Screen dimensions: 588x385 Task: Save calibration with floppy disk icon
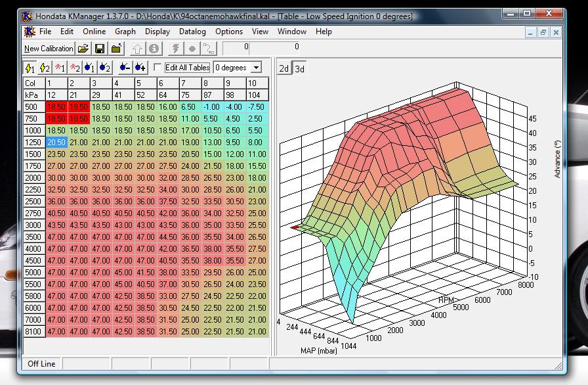(100, 49)
